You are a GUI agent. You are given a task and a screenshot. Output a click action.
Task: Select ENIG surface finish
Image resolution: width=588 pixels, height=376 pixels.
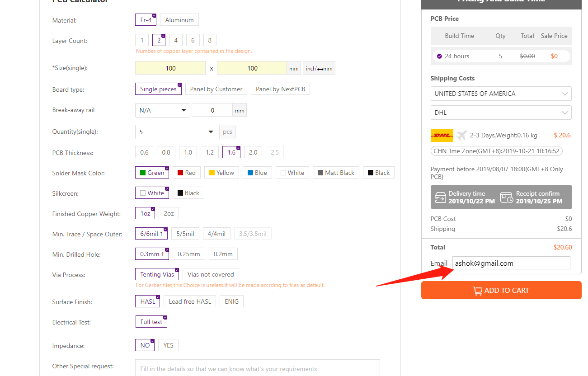point(231,301)
